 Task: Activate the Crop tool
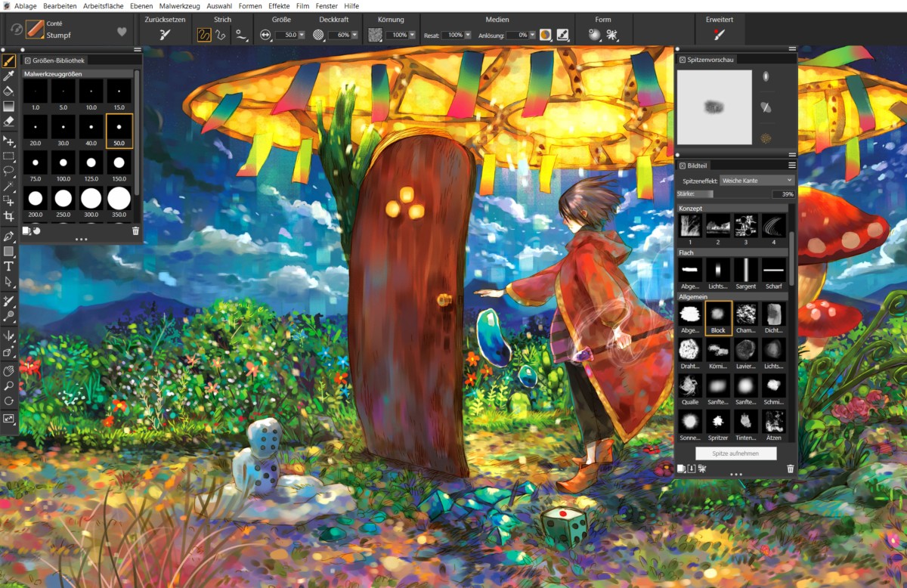[x=9, y=217]
